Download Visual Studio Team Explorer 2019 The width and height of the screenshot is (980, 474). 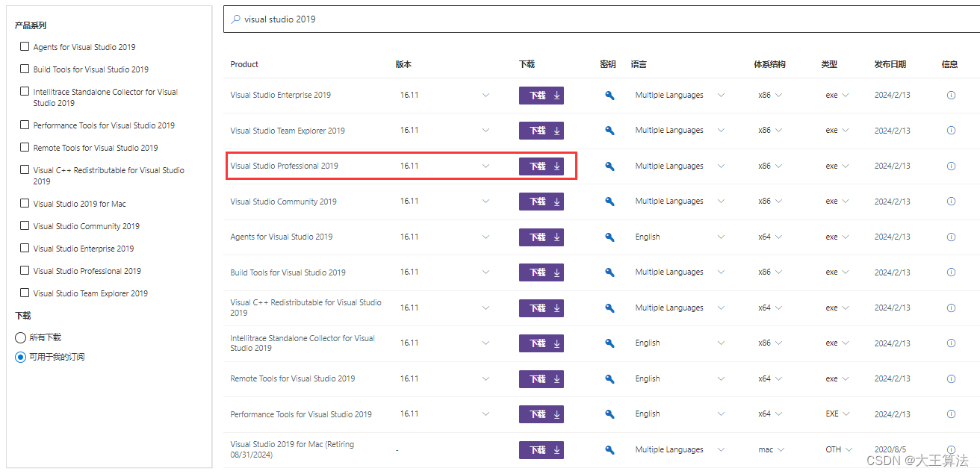[542, 131]
